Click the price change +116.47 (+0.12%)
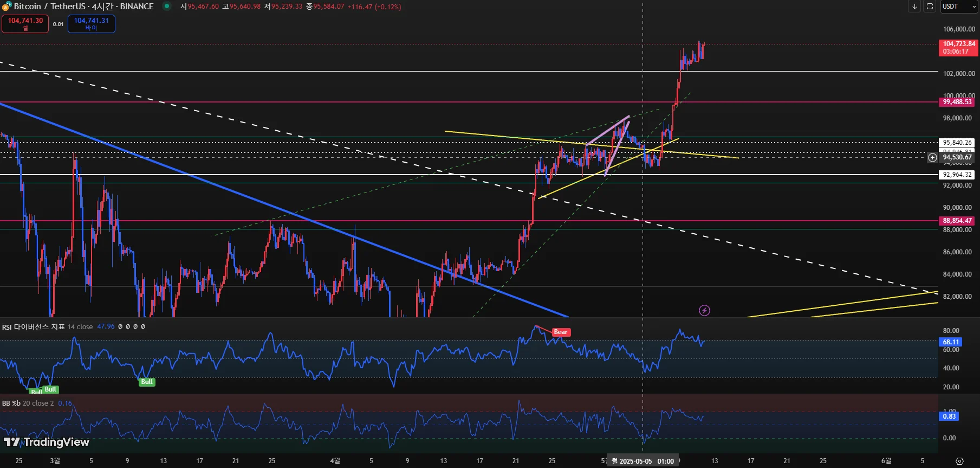This screenshot has height=468, width=980. [374, 7]
